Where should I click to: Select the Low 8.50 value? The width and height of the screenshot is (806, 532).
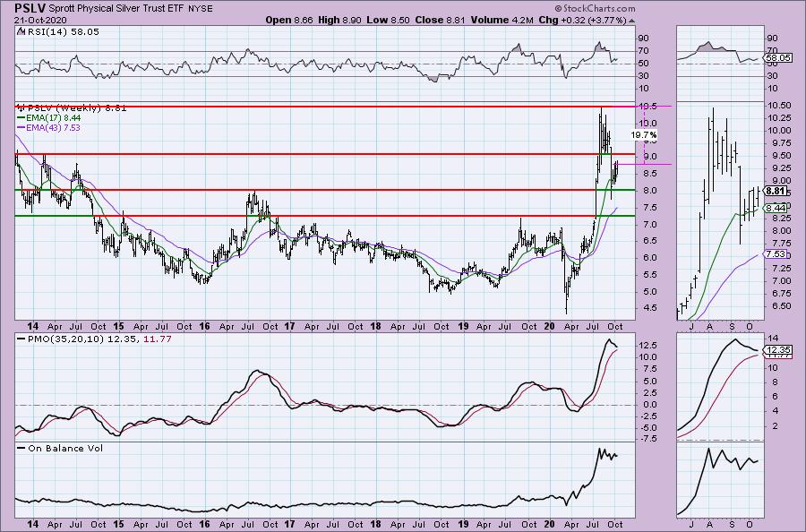click(x=388, y=20)
